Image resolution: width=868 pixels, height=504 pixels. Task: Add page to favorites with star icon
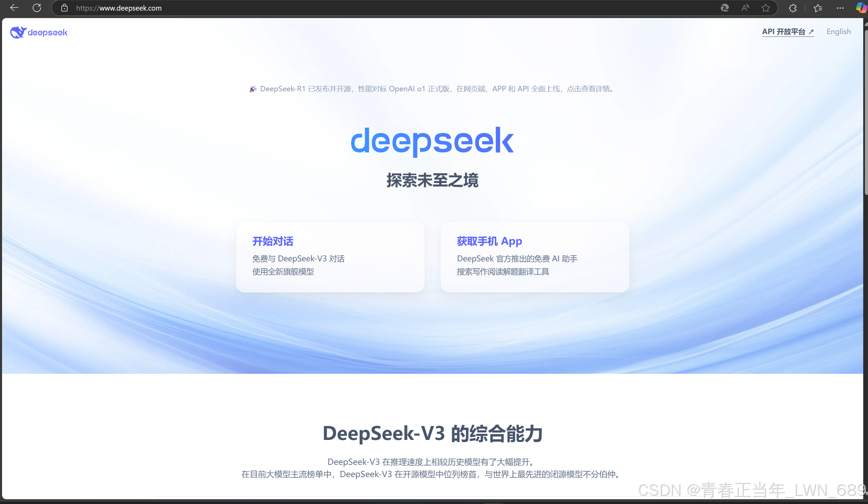click(x=765, y=8)
